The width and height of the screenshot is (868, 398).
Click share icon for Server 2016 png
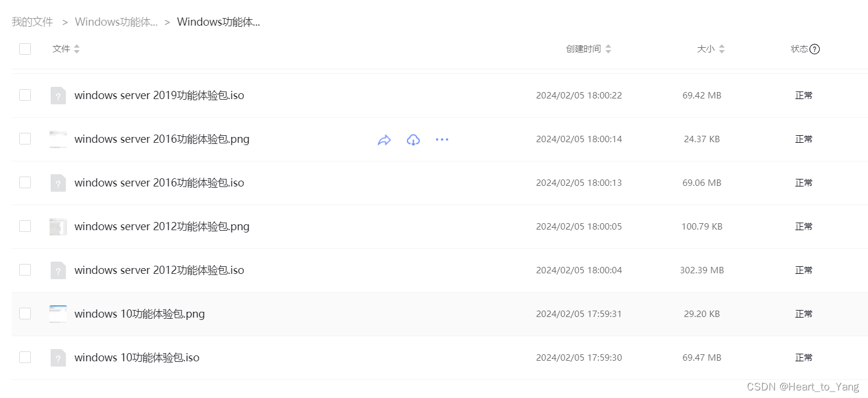pyautogui.click(x=384, y=140)
